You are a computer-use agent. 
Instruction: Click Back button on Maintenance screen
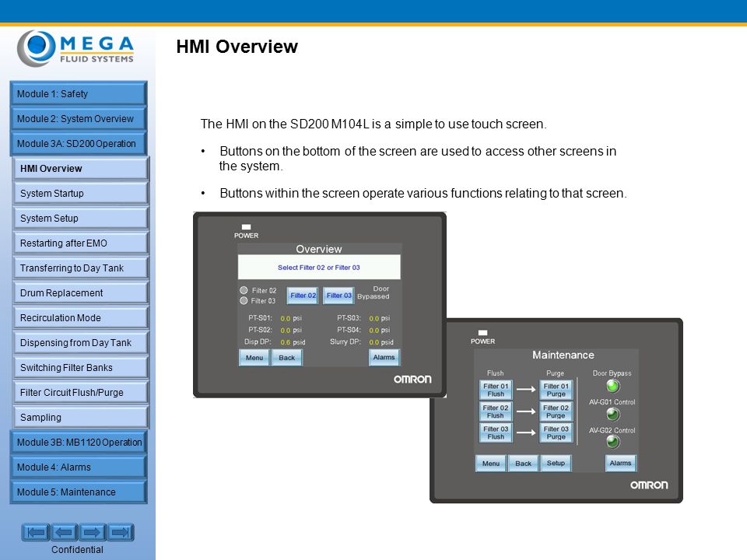(523, 464)
